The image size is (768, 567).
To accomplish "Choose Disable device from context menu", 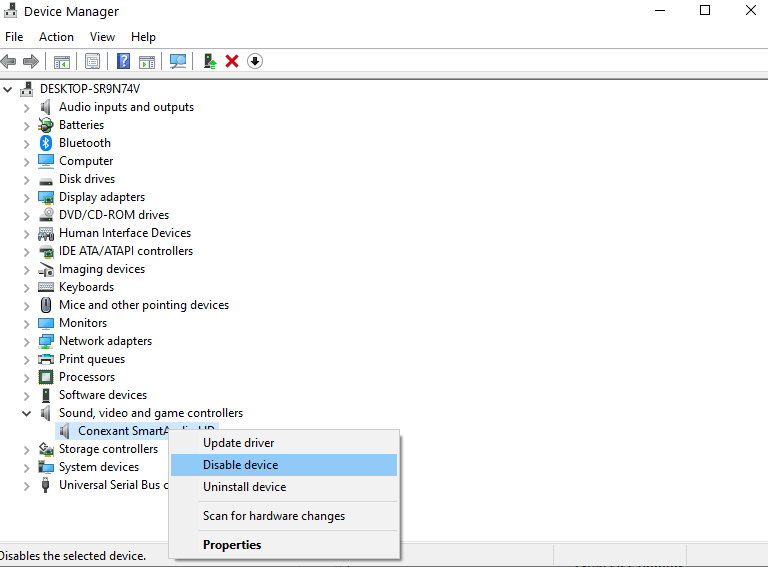I will [284, 465].
